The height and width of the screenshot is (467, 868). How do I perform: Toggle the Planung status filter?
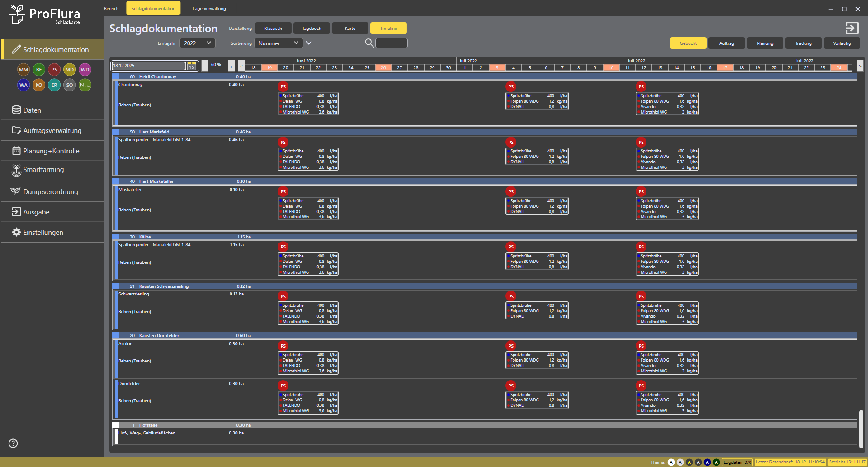[x=765, y=43]
